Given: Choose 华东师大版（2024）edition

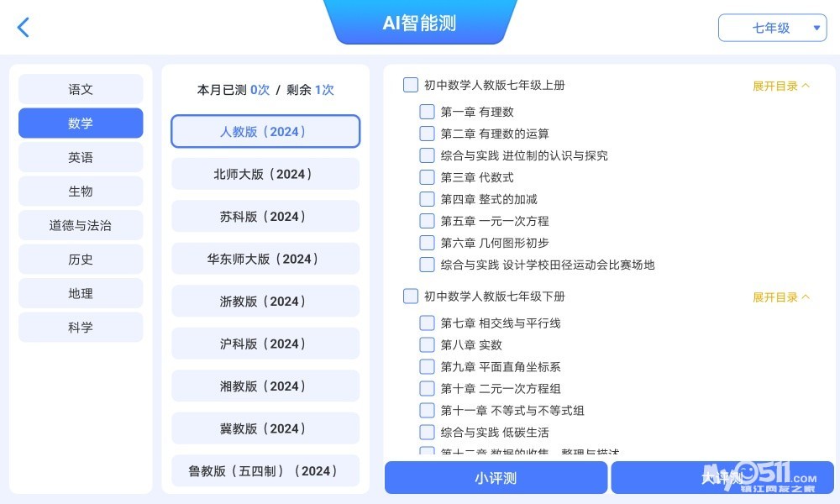Looking at the screenshot, I should point(265,259).
